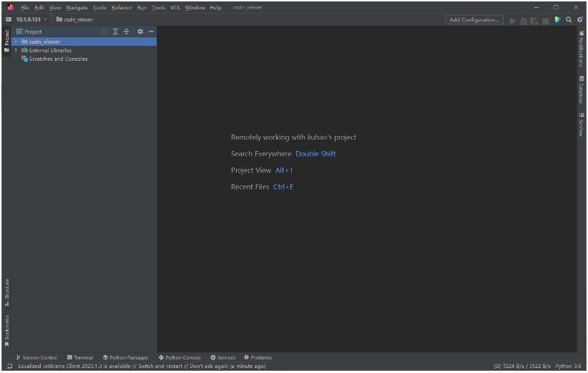Switch to the Terminal tab
Viewport: 588px width, 373px height.
tap(80, 357)
